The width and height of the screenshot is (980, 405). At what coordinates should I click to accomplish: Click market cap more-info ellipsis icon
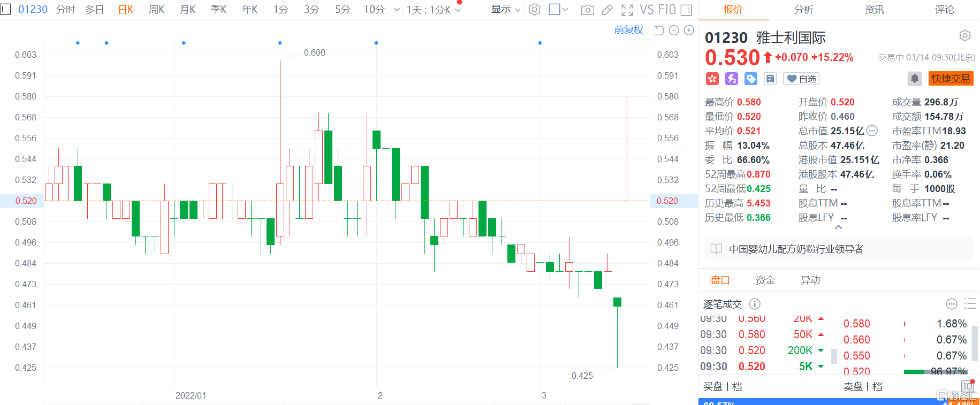872,131
